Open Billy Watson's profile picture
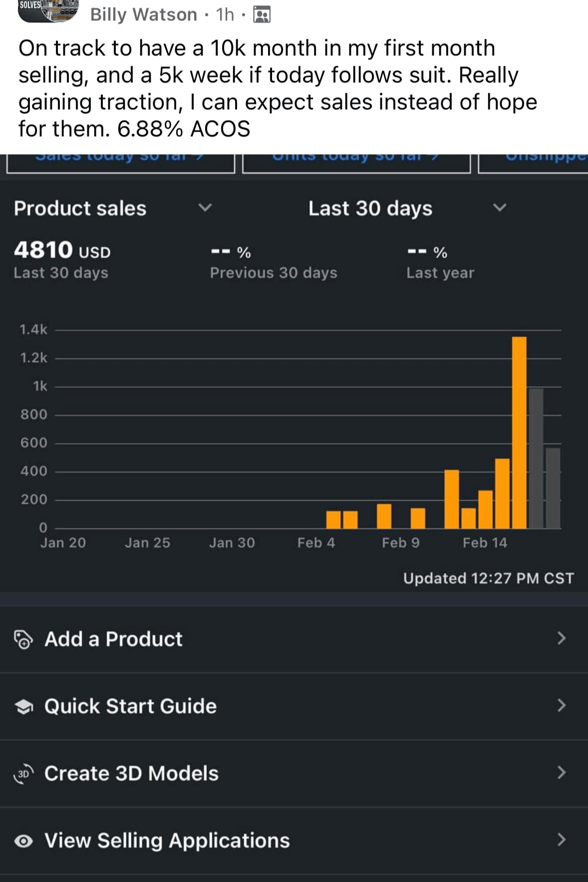Screen dimensions: 588x882 coord(48,10)
